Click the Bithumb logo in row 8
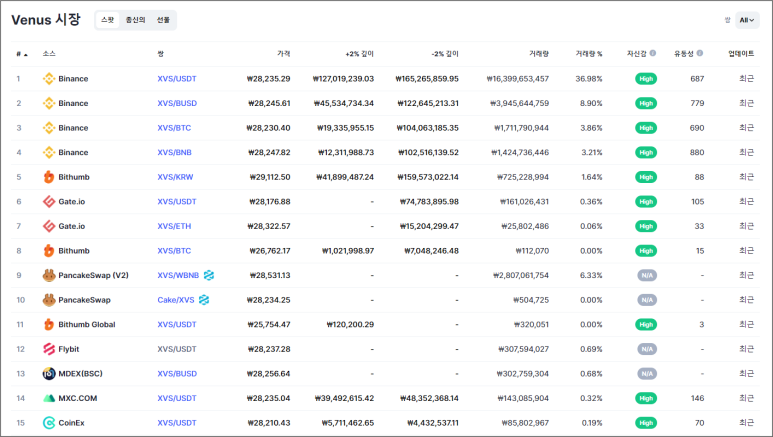The image size is (773, 437). pyautogui.click(x=49, y=251)
